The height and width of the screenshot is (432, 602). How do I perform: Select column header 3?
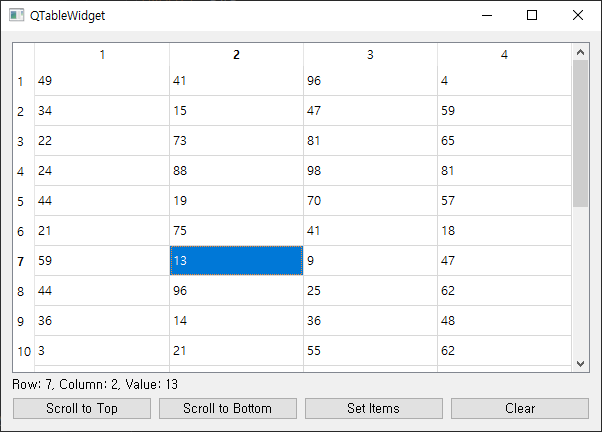point(370,55)
